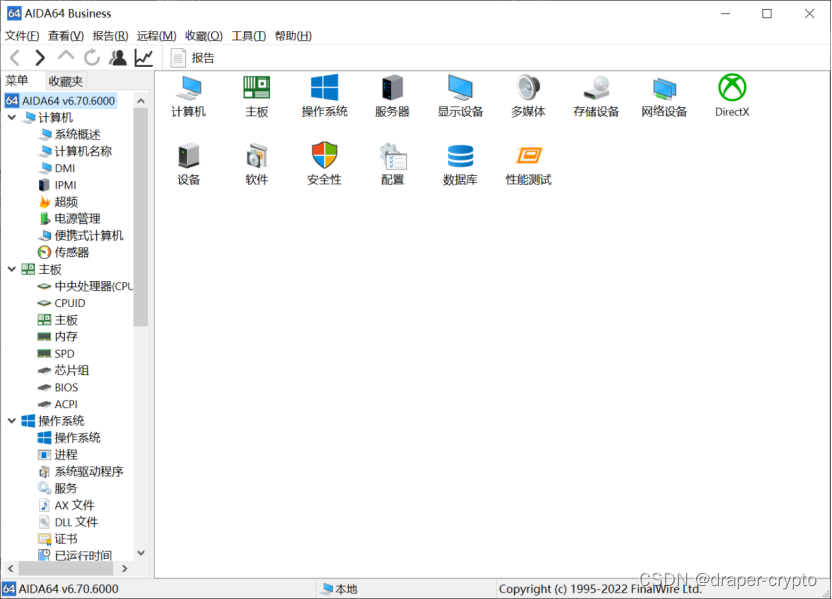
Task: Open the 安全性 shield icon
Action: point(324,164)
